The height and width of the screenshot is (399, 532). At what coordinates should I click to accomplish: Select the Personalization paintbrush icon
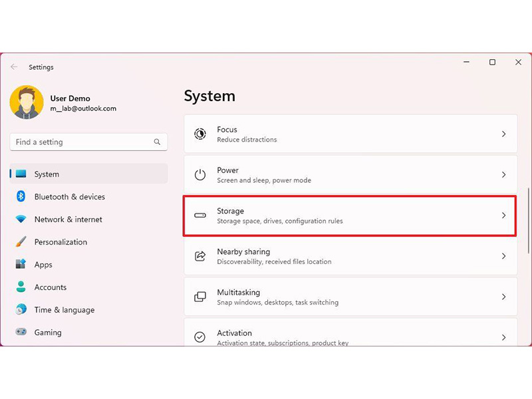21,241
